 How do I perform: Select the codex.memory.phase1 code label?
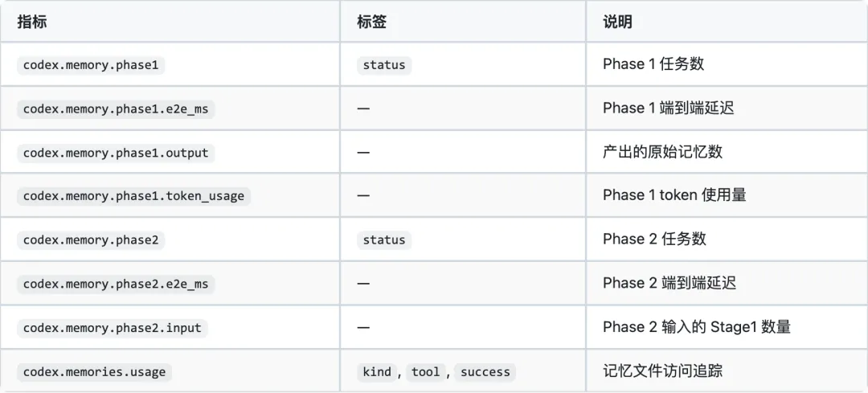pyautogui.click(x=91, y=65)
